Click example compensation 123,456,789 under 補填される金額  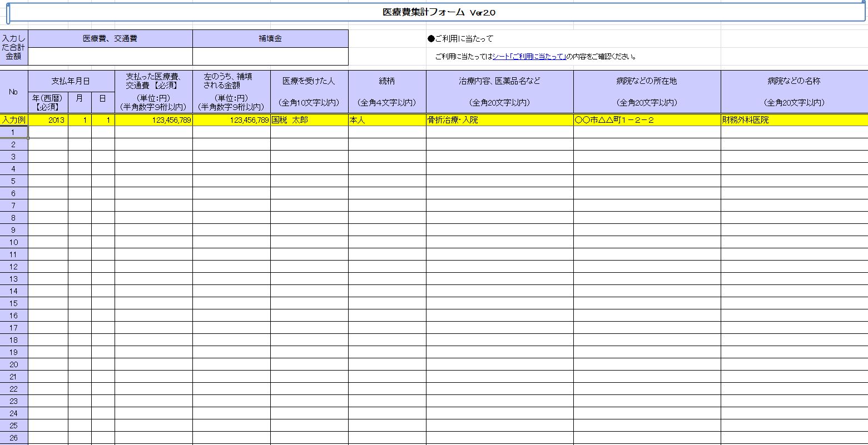tap(231, 119)
